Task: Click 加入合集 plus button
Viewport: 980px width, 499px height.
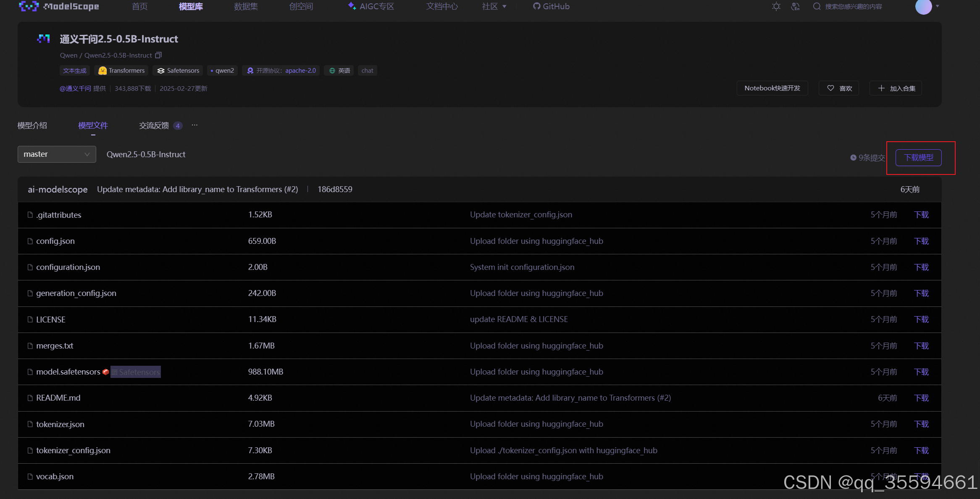Action: [x=896, y=88]
